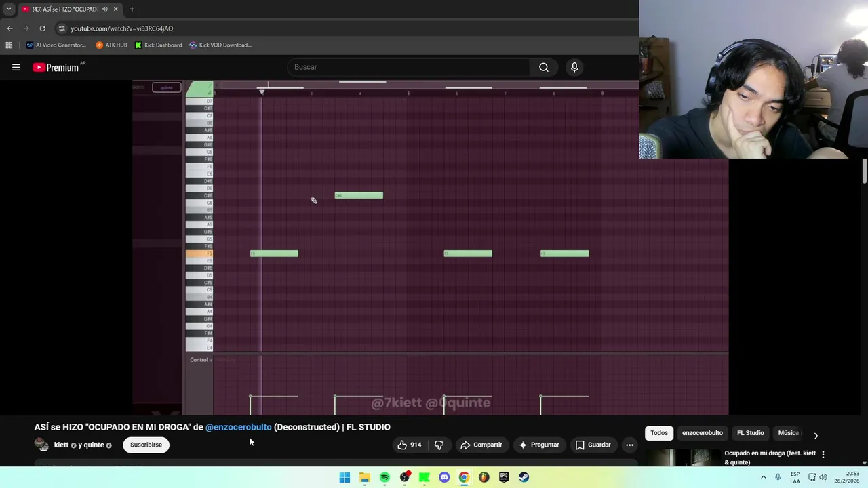Open a new browser tab
This screenshot has height=488, width=868.
coord(132,9)
